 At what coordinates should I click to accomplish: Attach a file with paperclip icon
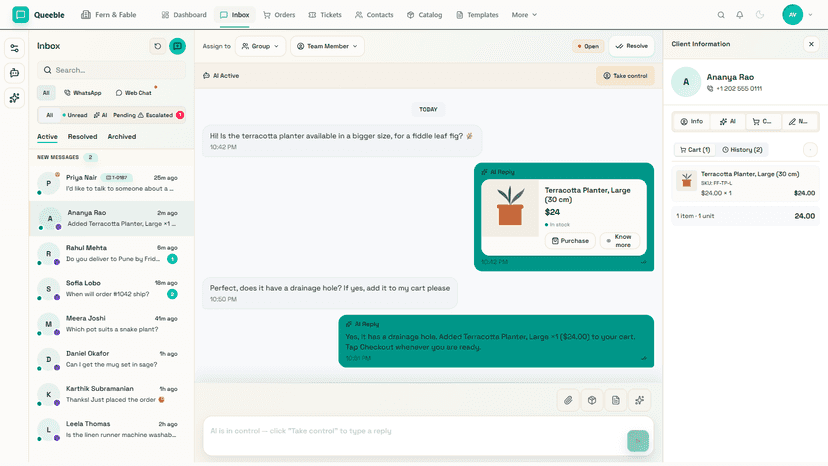pos(568,400)
